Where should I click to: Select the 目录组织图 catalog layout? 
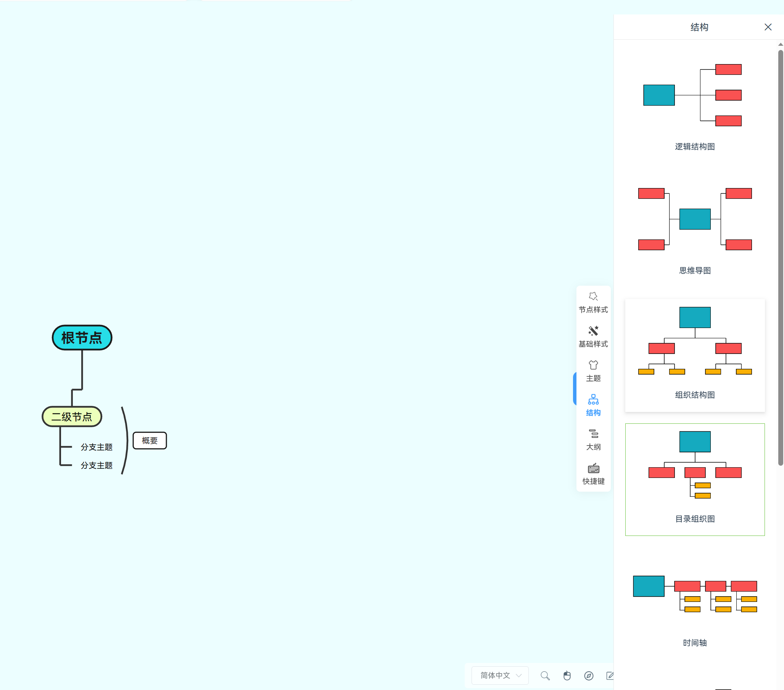695,479
